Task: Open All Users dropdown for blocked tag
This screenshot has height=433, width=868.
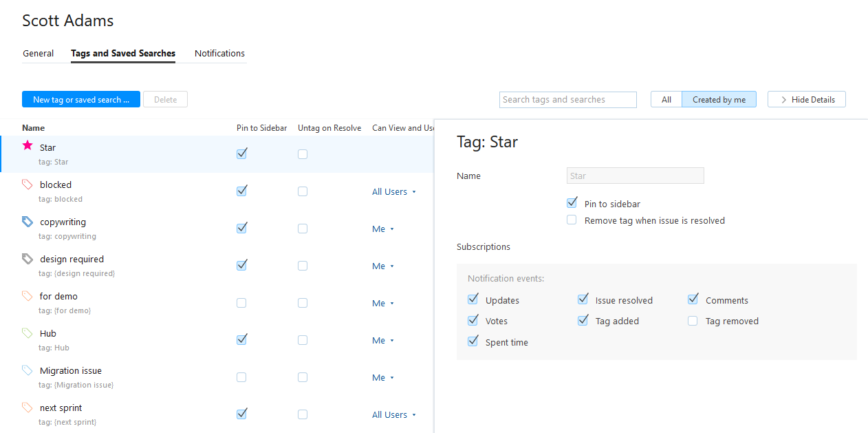Action: pos(394,192)
